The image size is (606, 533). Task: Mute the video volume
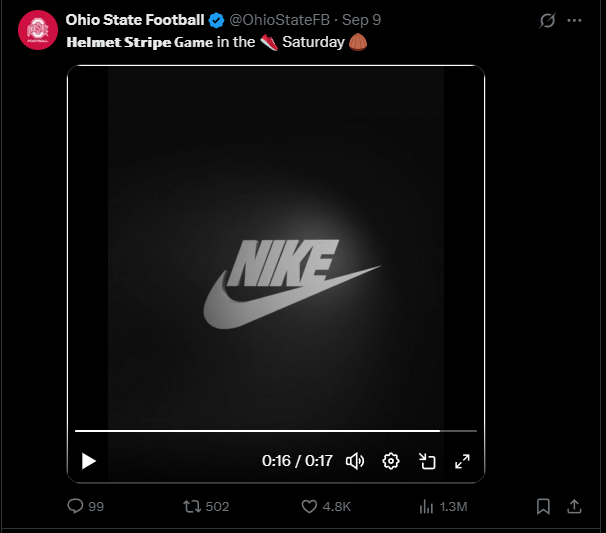coord(355,461)
